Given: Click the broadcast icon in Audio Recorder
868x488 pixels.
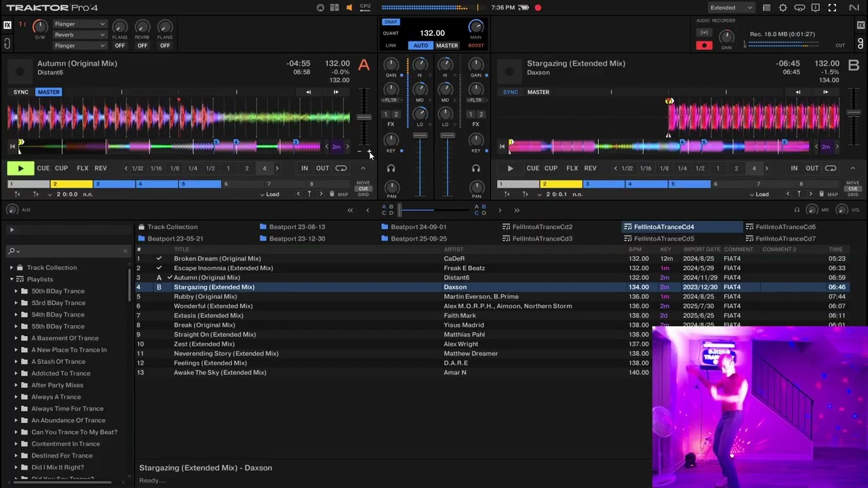Looking at the screenshot, I should point(704,33).
